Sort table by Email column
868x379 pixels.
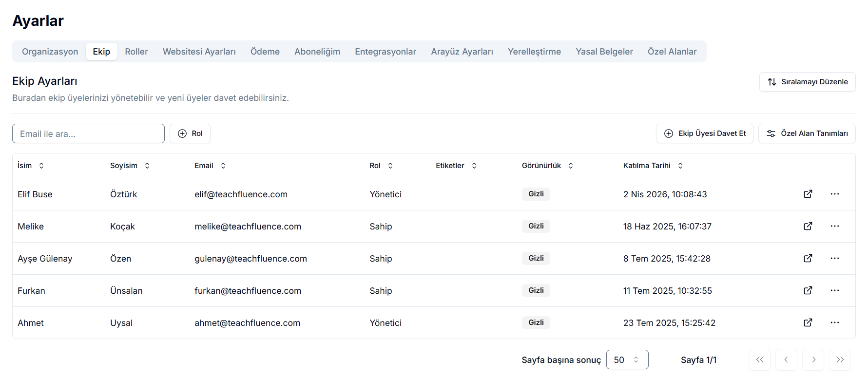pyautogui.click(x=210, y=166)
